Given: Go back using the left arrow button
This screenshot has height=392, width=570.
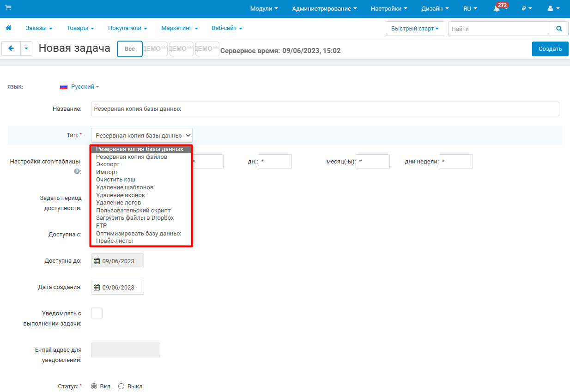Looking at the screenshot, I should [x=12, y=48].
